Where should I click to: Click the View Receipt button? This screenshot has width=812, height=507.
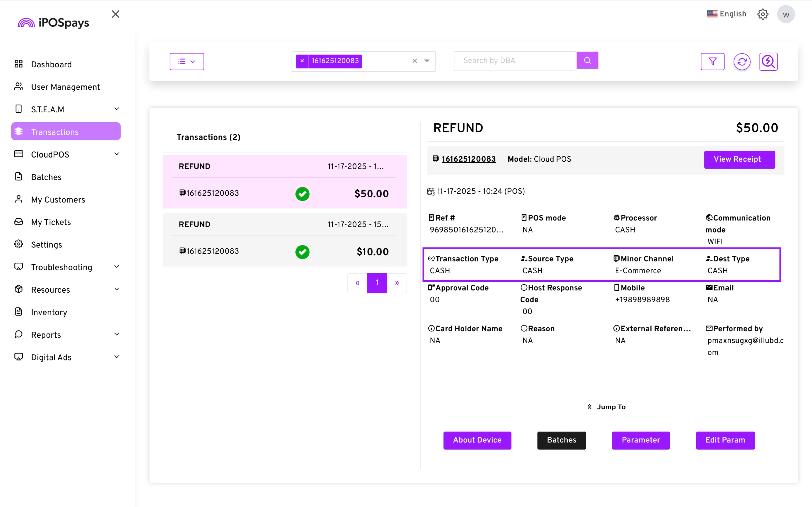pyautogui.click(x=739, y=159)
